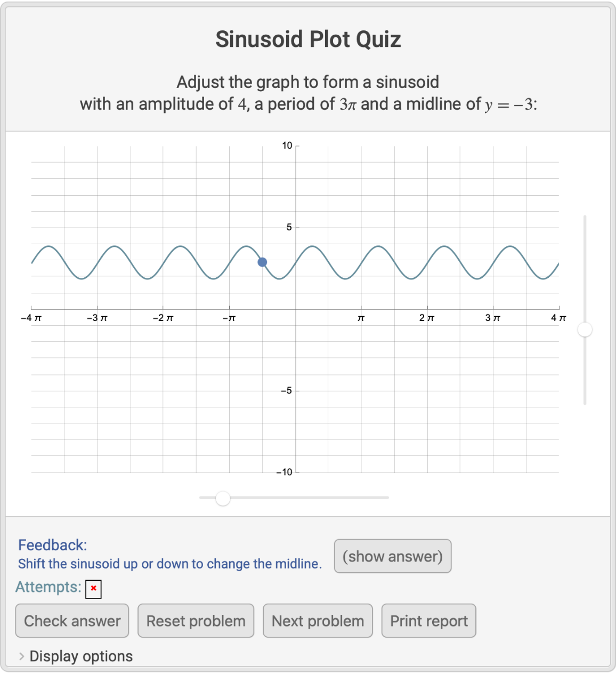
Task: Click the −5 y-axis label
Action: click(x=287, y=390)
